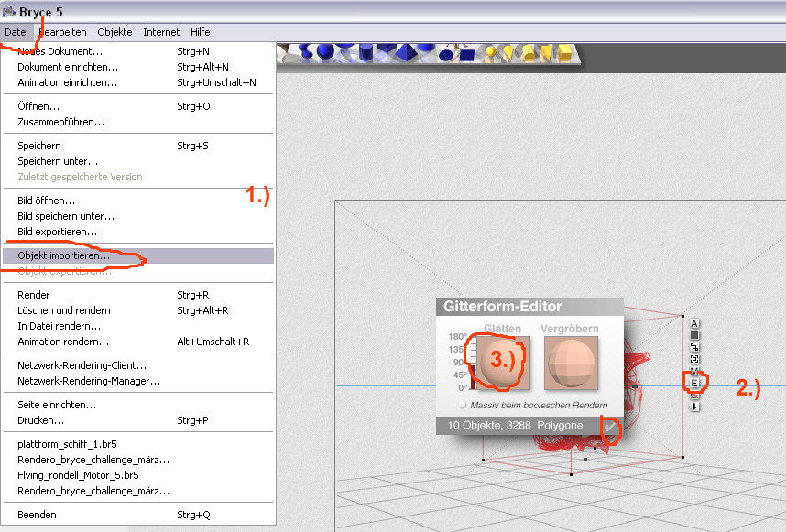Click the object tracking target icon
Screen dimensions: 786x532
pyautogui.click(x=694, y=359)
